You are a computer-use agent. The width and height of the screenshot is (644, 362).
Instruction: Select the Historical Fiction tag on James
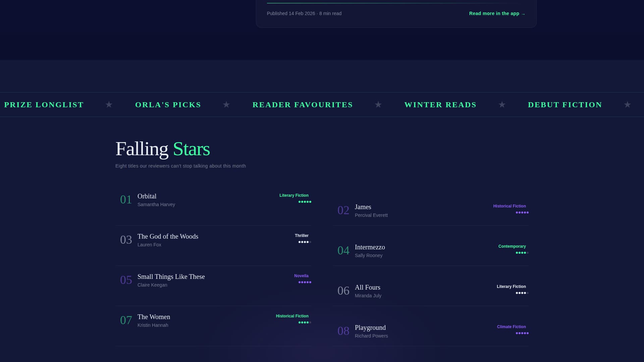[509, 206]
